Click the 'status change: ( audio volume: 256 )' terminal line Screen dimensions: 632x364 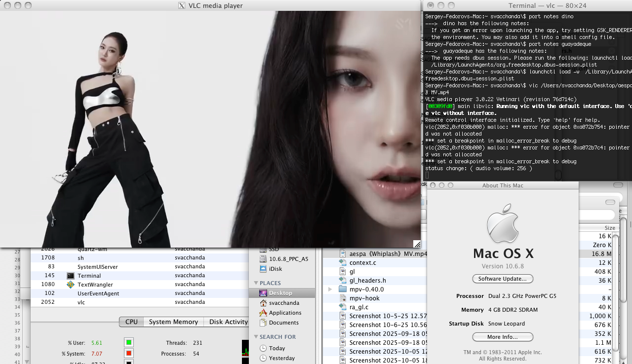pos(478,168)
